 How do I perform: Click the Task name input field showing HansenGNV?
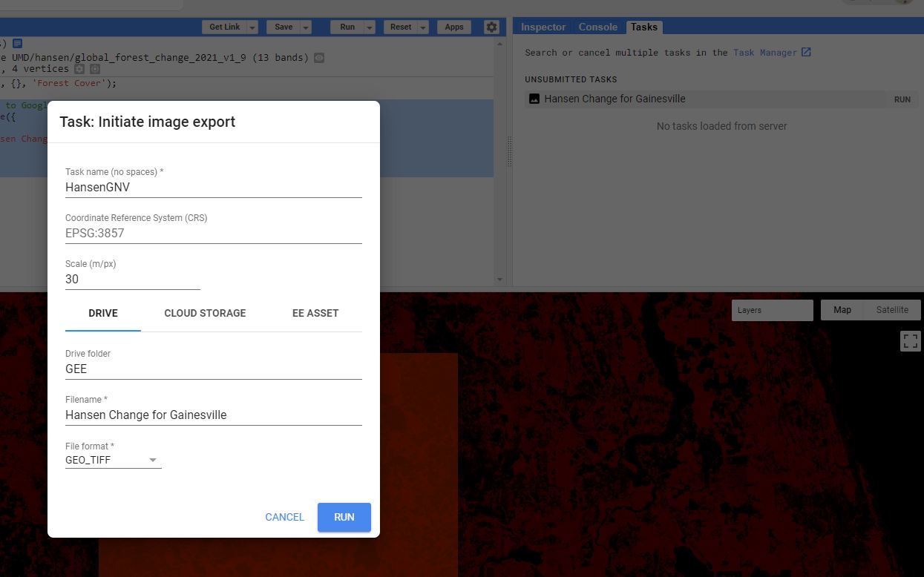(213, 187)
